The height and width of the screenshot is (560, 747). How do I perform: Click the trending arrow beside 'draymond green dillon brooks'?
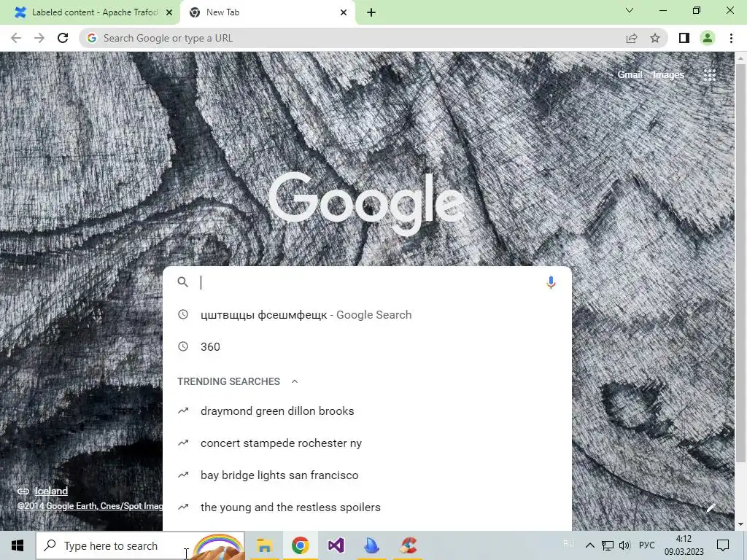coord(183,411)
